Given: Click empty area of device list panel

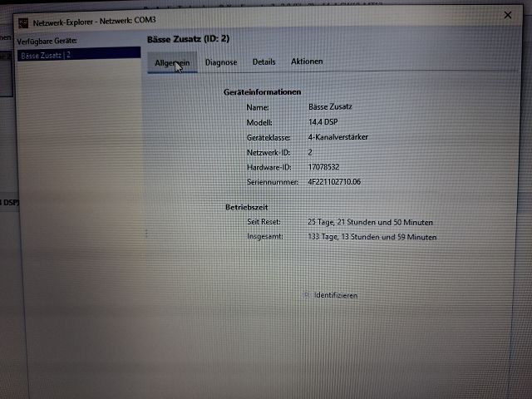Looking at the screenshot, I should point(77,208).
